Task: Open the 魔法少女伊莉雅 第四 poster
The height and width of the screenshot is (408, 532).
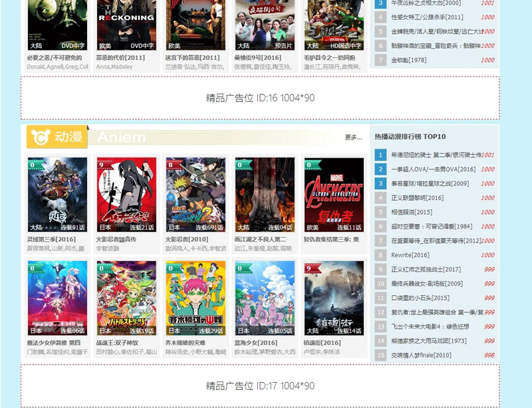Action: pyautogui.click(x=57, y=298)
